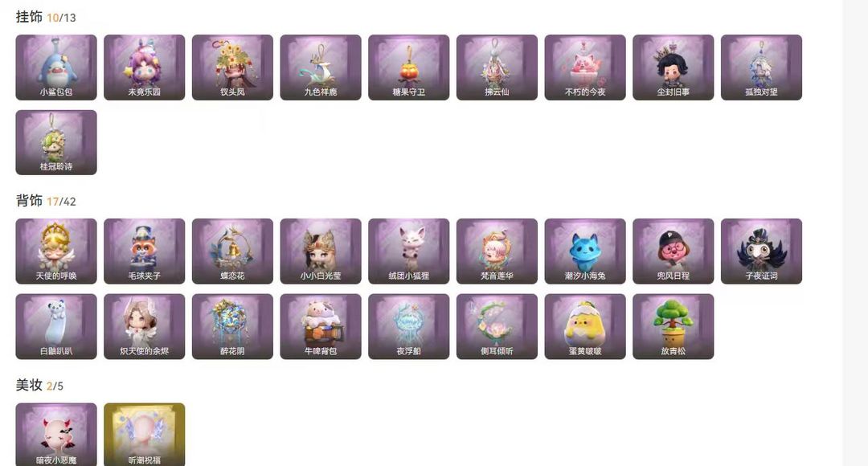Open the 暗夜小恶魔 makeup item
The image size is (868, 466).
56,435
